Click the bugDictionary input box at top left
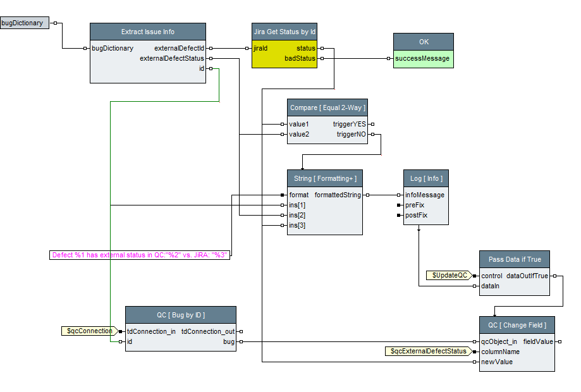This screenshot has height=392, width=581. [x=23, y=23]
